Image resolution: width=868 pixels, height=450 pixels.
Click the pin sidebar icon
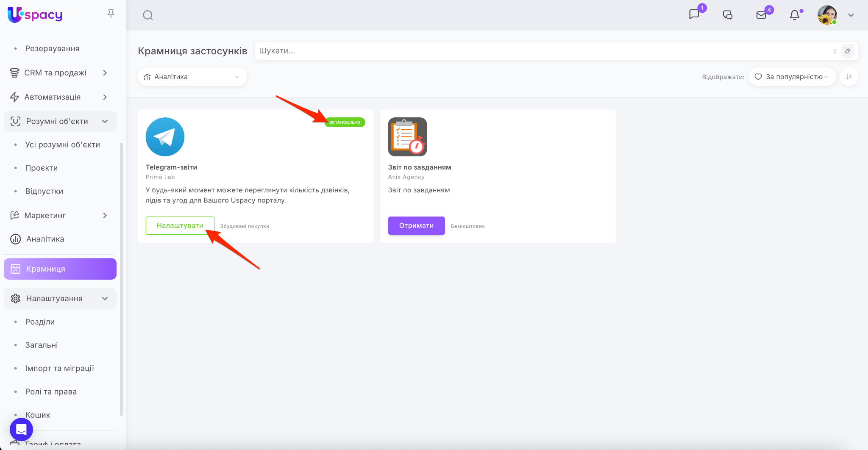click(111, 14)
